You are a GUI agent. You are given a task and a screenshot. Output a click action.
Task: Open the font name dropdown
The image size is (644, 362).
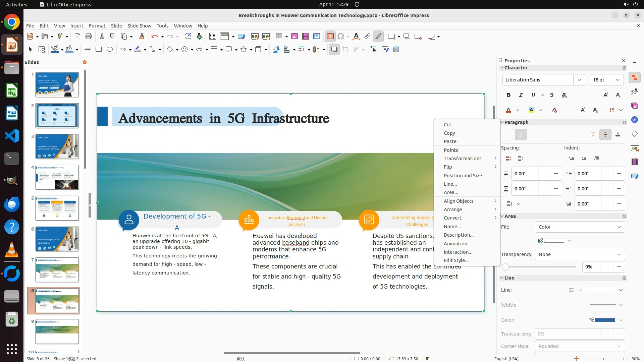pyautogui.click(x=579, y=80)
